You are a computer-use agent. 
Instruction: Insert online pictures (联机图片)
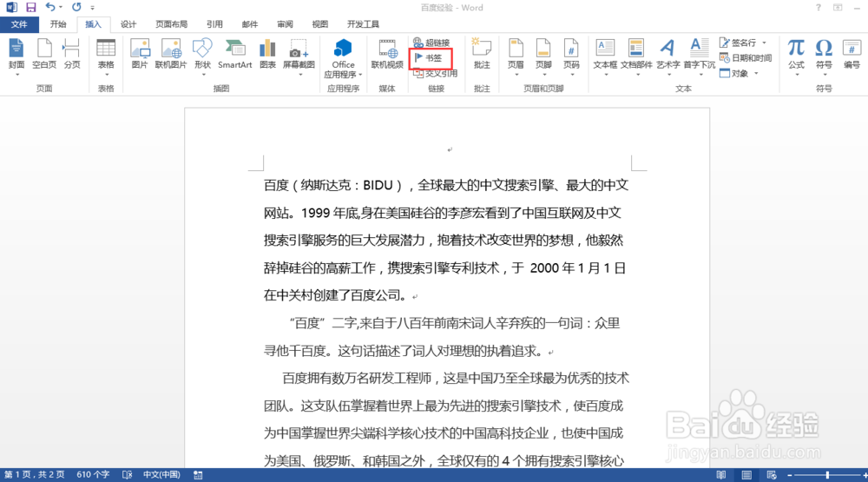coord(170,56)
